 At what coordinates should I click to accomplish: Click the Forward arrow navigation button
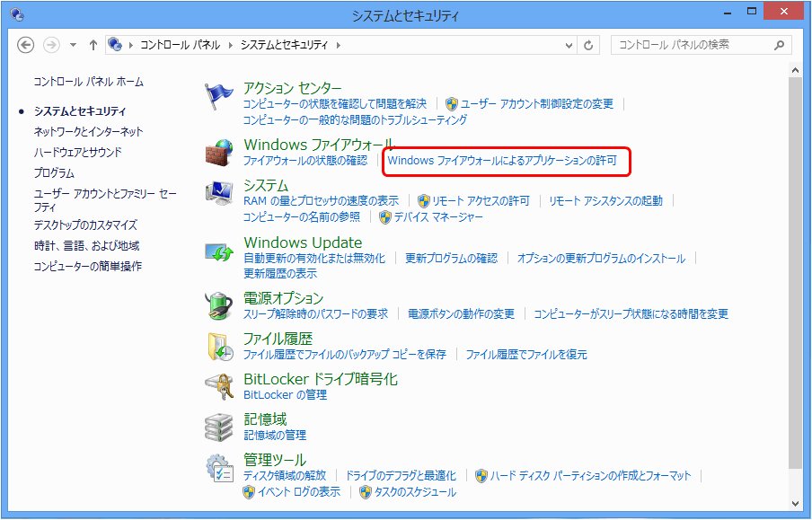tap(50, 45)
